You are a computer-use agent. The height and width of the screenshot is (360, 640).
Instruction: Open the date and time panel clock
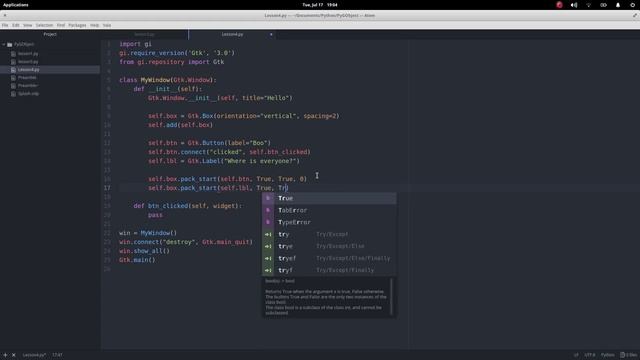(x=320, y=5)
